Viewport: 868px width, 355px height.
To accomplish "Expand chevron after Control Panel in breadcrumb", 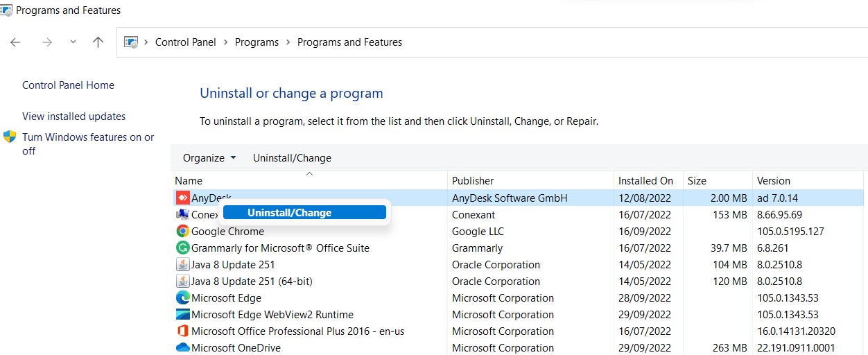I will (226, 42).
